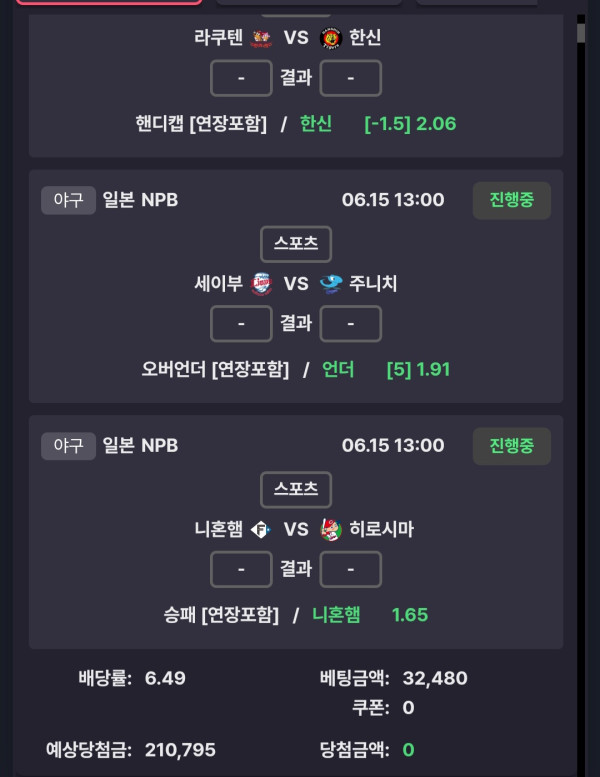This screenshot has height=777, width=600.
Task: Click the Seibu Lions team logo
Action: 261,284
